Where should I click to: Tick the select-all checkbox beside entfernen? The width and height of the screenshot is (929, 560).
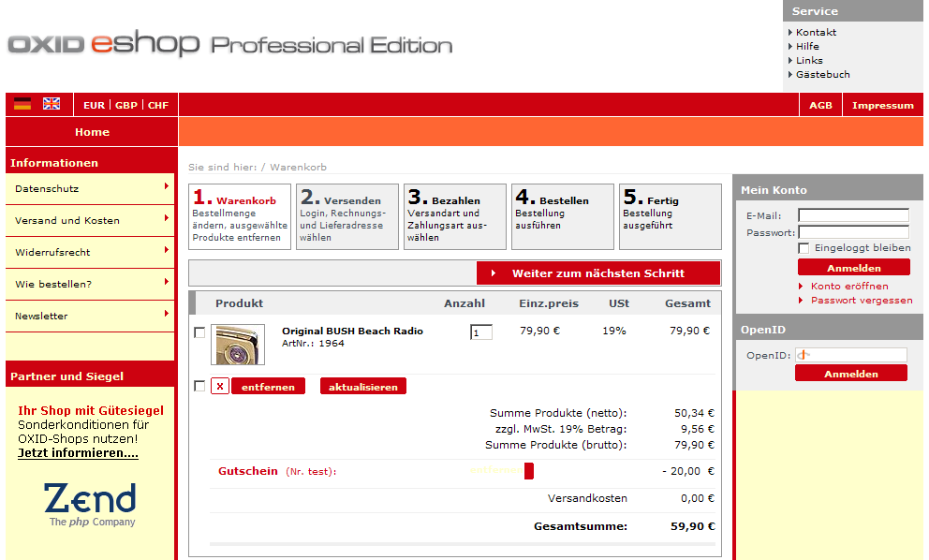point(199,386)
